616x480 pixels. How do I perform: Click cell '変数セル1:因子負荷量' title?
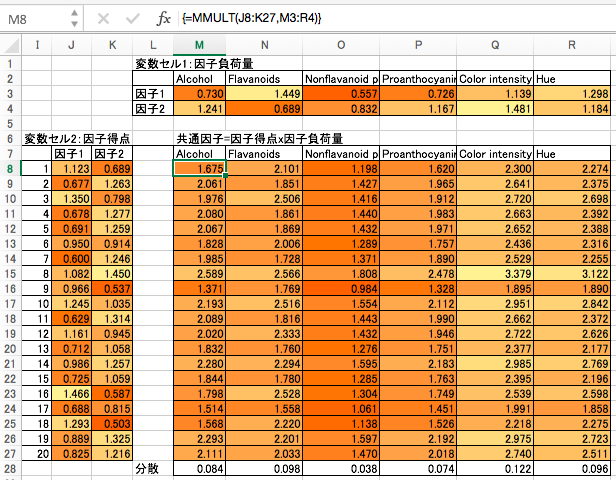pyautogui.click(x=194, y=64)
